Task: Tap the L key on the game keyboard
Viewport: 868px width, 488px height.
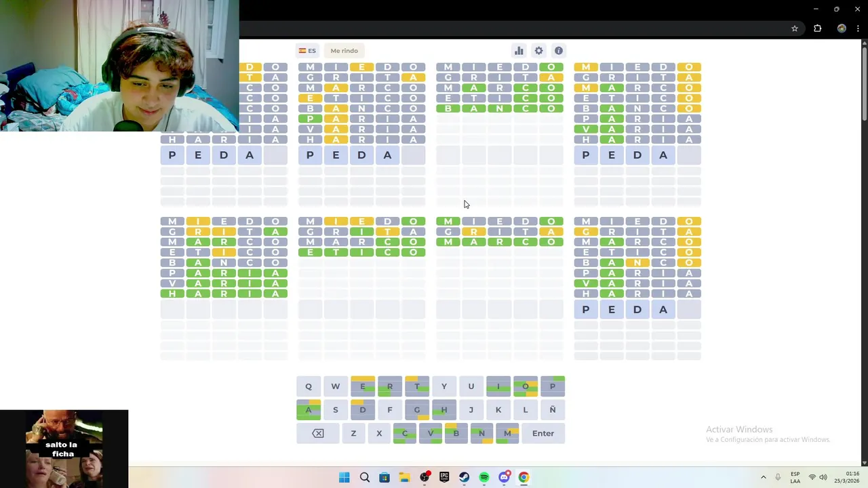Action: click(x=526, y=409)
